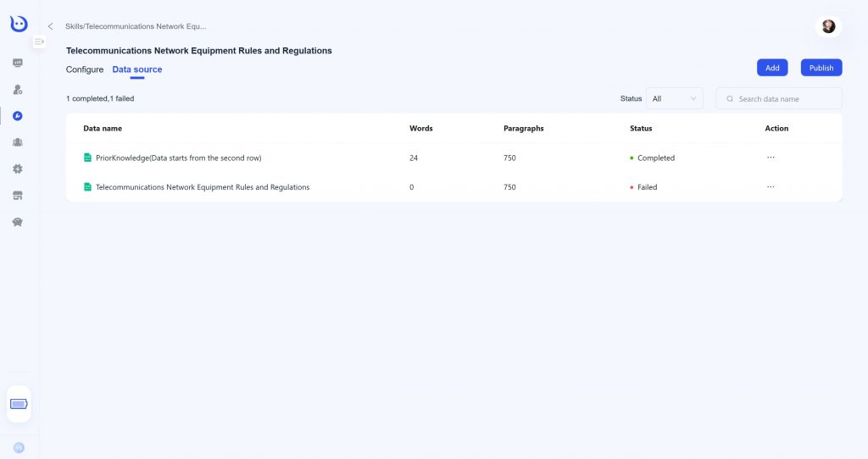Select the Data source tab
Viewport: 868px width, 459px height.
click(x=136, y=69)
